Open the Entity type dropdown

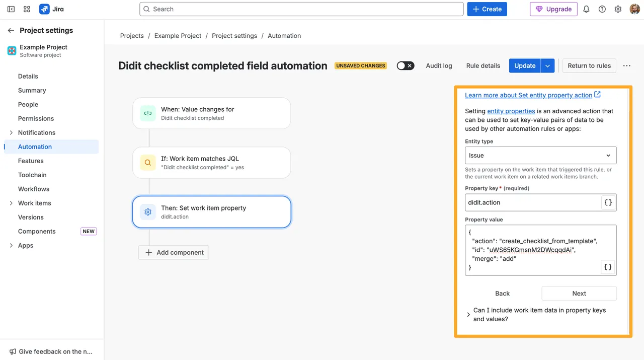coord(540,156)
